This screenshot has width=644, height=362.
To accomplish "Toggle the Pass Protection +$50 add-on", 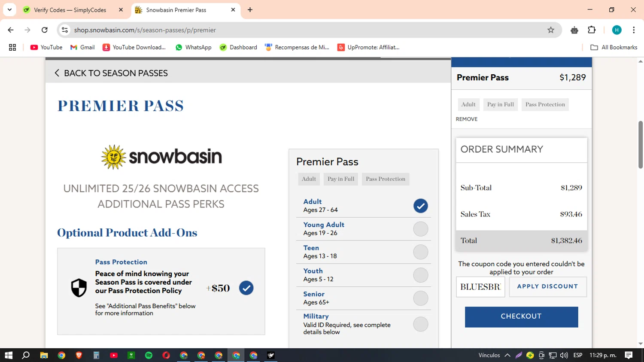I will tap(246, 288).
